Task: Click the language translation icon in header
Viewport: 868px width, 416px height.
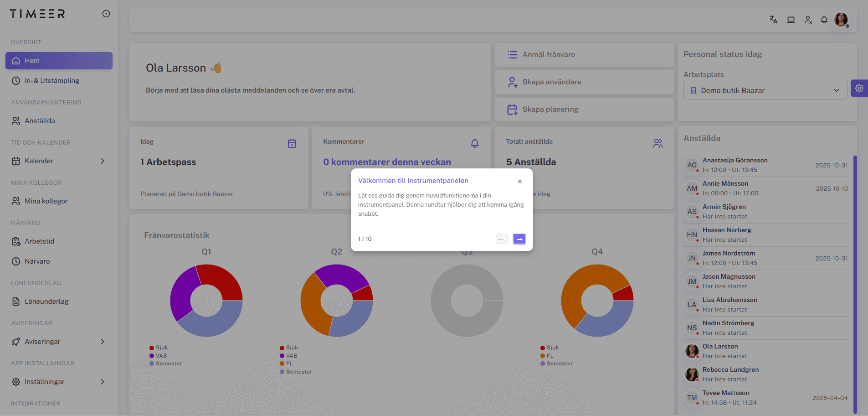Action: 773,20
